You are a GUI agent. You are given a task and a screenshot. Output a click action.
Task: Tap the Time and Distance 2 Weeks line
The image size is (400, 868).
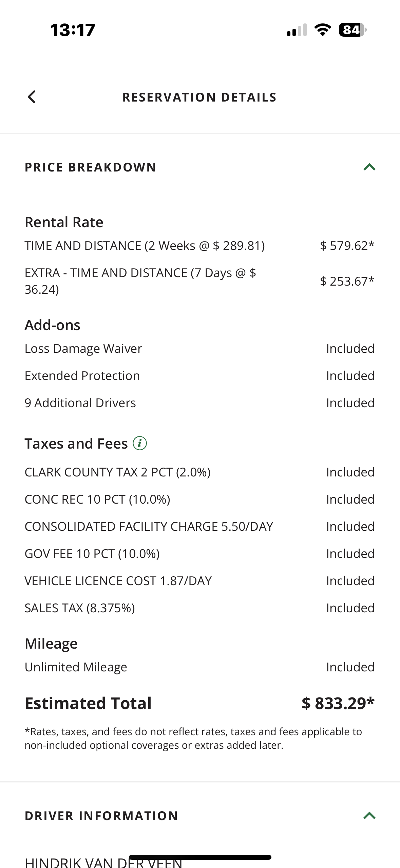point(145,246)
